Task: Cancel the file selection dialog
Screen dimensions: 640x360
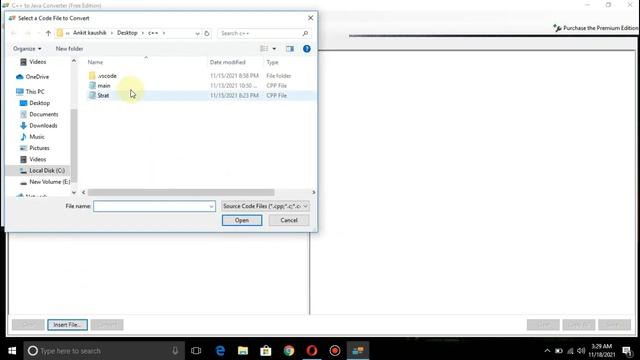Action: click(289, 220)
